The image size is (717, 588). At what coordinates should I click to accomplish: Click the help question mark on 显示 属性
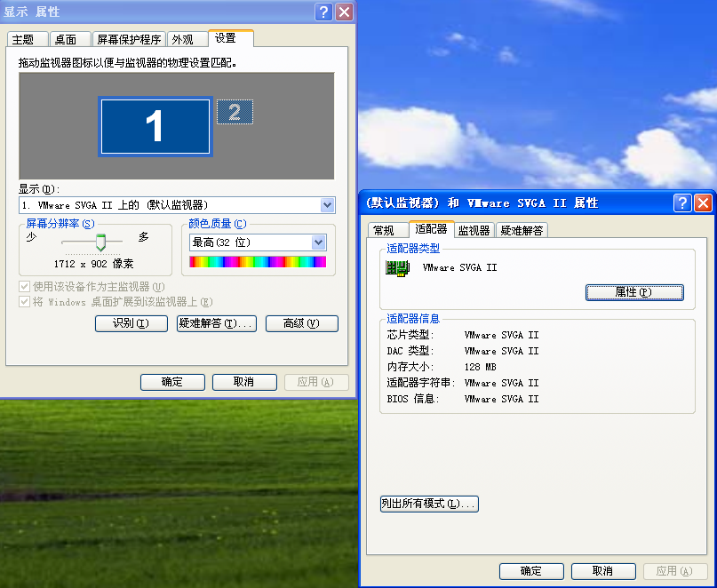[x=325, y=12]
